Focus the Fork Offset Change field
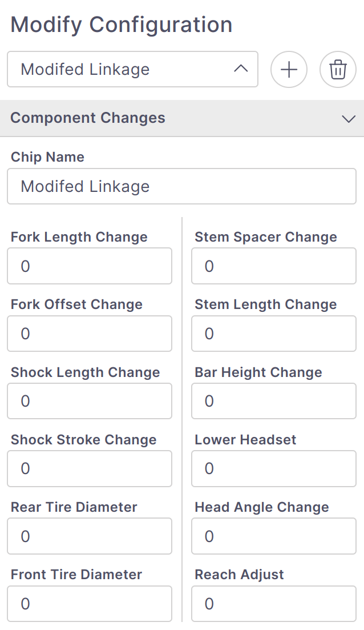This screenshot has width=364, height=630. [90, 334]
